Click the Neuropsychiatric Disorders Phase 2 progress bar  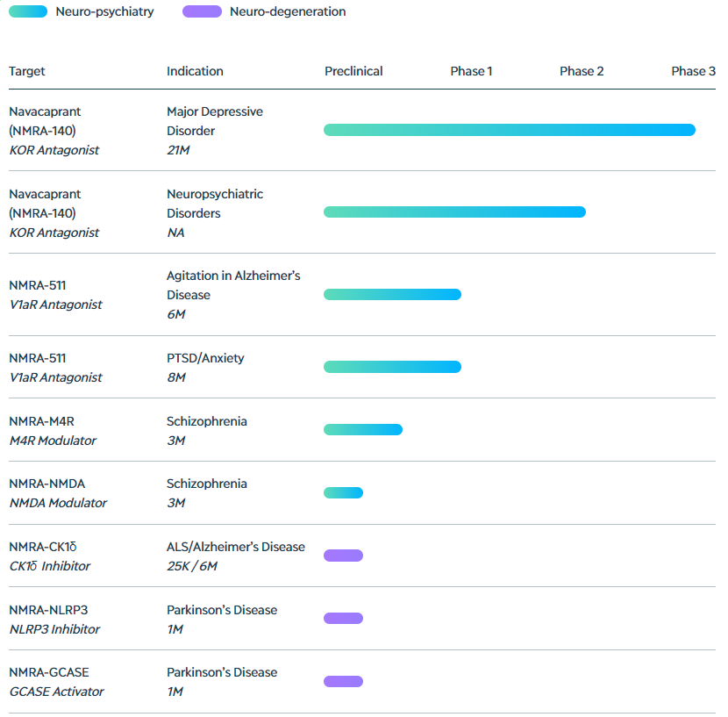[x=454, y=212]
